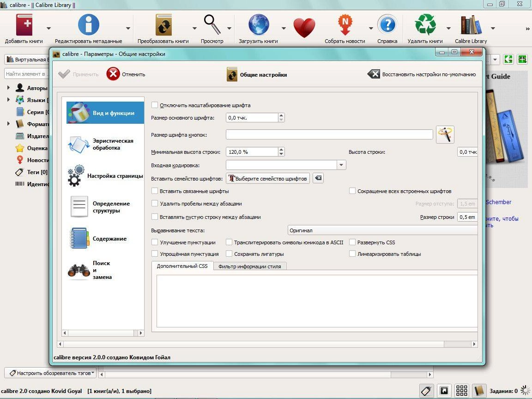
Task: Click Виртуальная библиотека button
Action: (27, 60)
